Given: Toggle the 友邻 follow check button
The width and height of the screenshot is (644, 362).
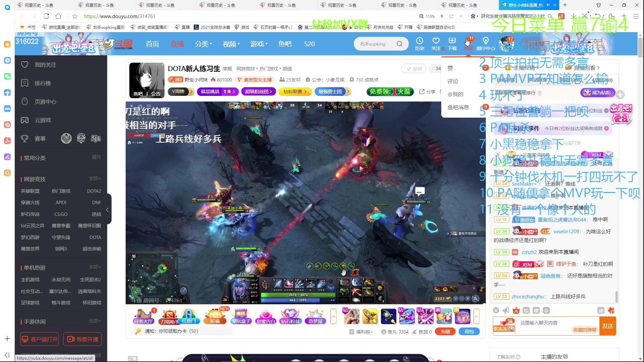Looking at the screenshot, I should pyautogui.click(x=414, y=68).
